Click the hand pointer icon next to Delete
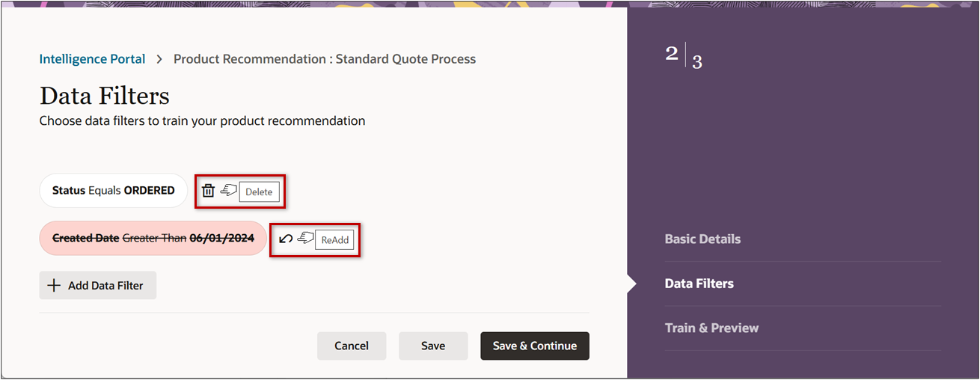Viewport: 980px width, 380px height. [228, 191]
